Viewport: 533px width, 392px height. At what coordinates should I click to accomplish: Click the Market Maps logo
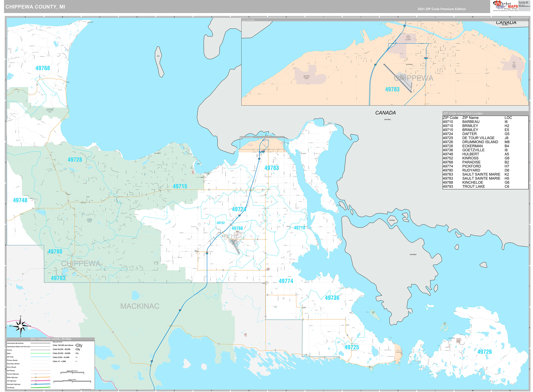505,6
